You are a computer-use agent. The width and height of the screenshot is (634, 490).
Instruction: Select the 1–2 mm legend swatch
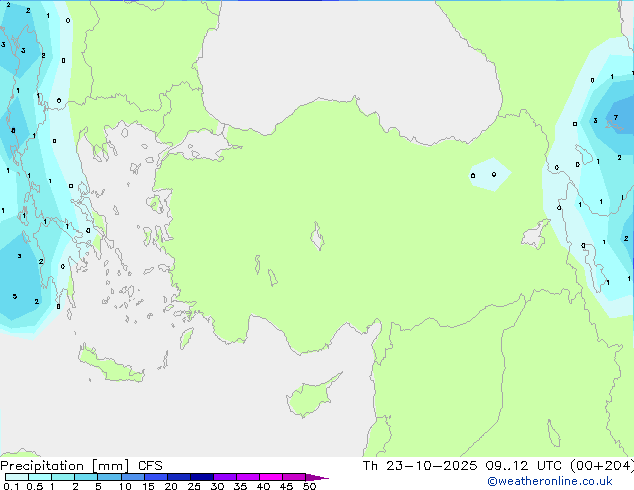tap(63, 477)
